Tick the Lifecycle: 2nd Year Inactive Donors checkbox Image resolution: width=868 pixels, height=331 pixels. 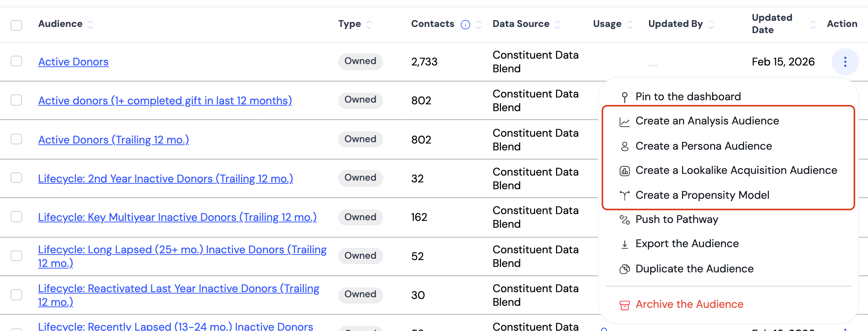tap(16, 178)
